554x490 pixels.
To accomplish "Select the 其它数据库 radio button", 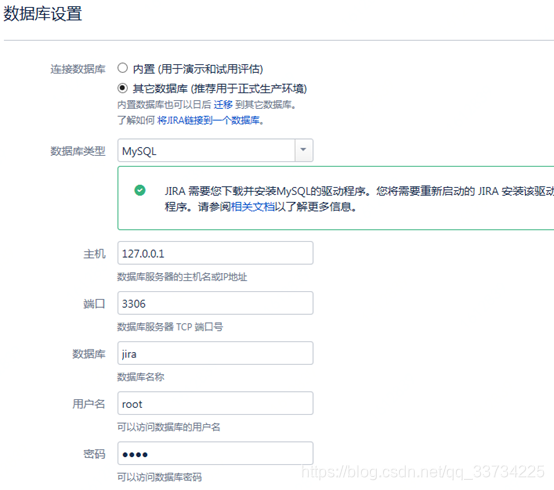I will (123, 88).
